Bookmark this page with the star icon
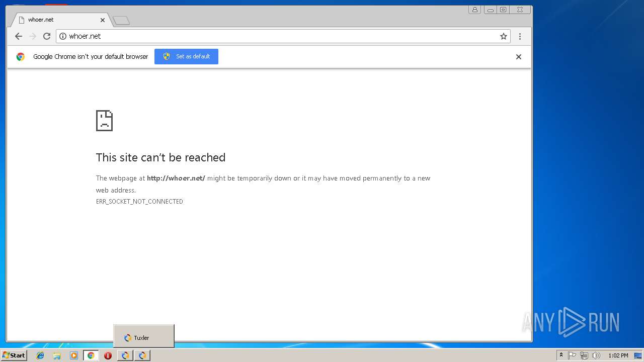644x362 pixels. pos(503,36)
